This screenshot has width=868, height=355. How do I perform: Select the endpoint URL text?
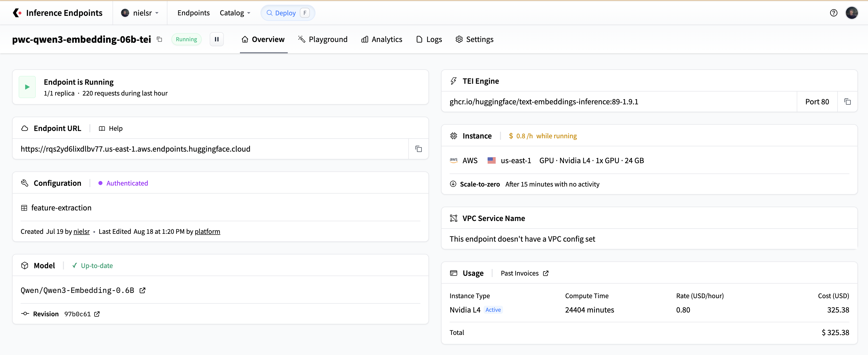tap(135, 149)
